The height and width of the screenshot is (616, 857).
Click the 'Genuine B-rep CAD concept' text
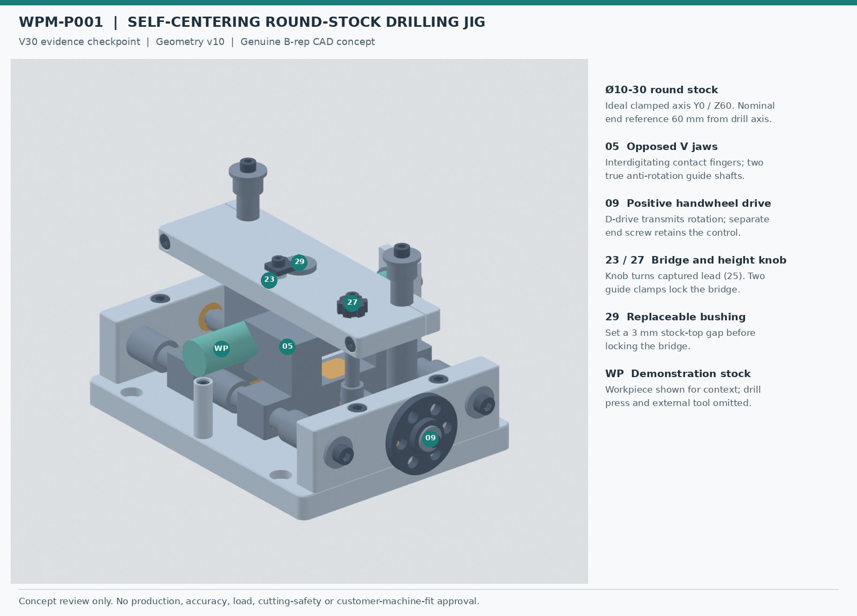[307, 42]
